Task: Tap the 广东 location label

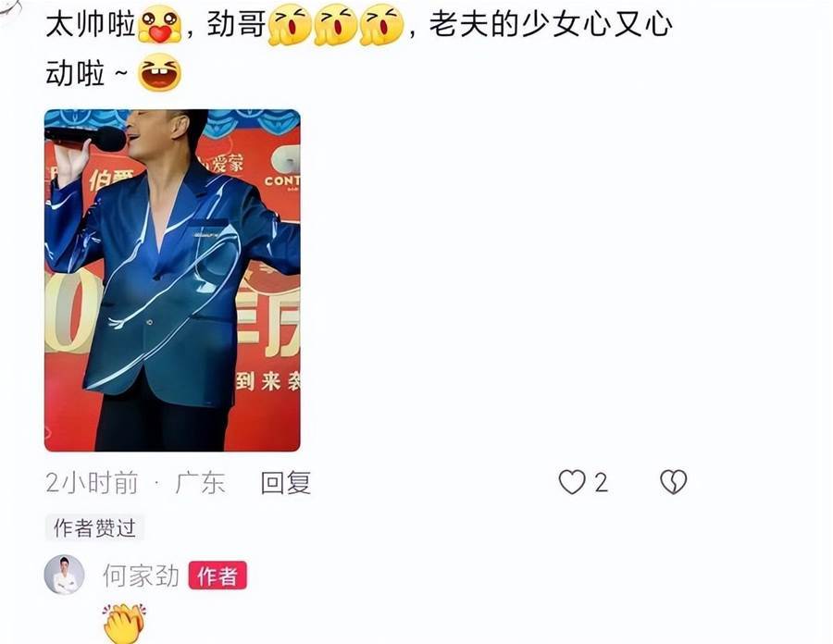Action: [x=200, y=483]
